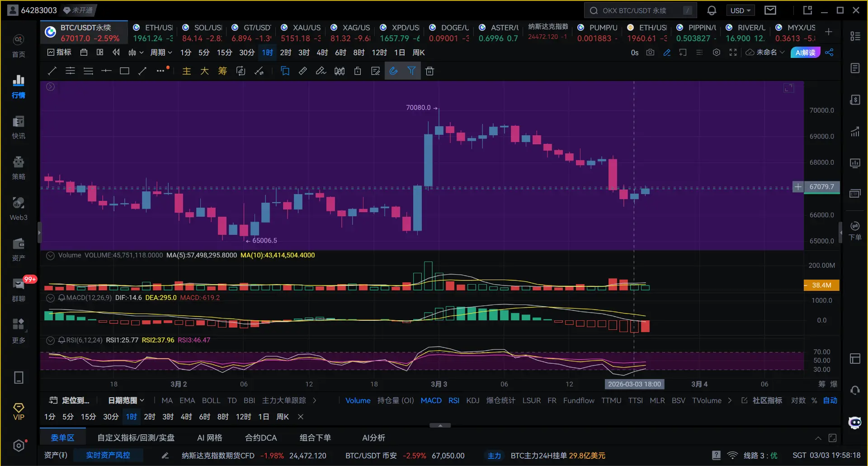Click the 指标 indicators button
Image resolution: width=868 pixels, height=466 pixels.
(59, 52)
